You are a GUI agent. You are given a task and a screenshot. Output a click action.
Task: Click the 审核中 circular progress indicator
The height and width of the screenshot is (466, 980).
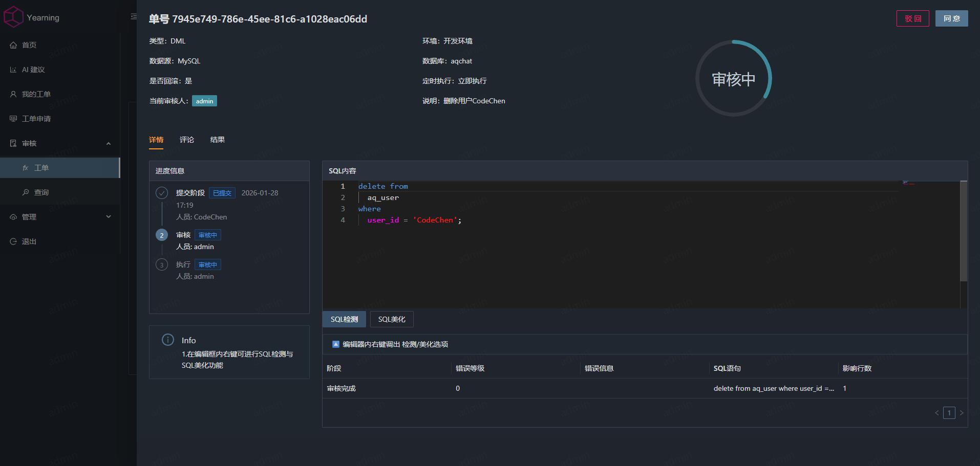[734, 78]
